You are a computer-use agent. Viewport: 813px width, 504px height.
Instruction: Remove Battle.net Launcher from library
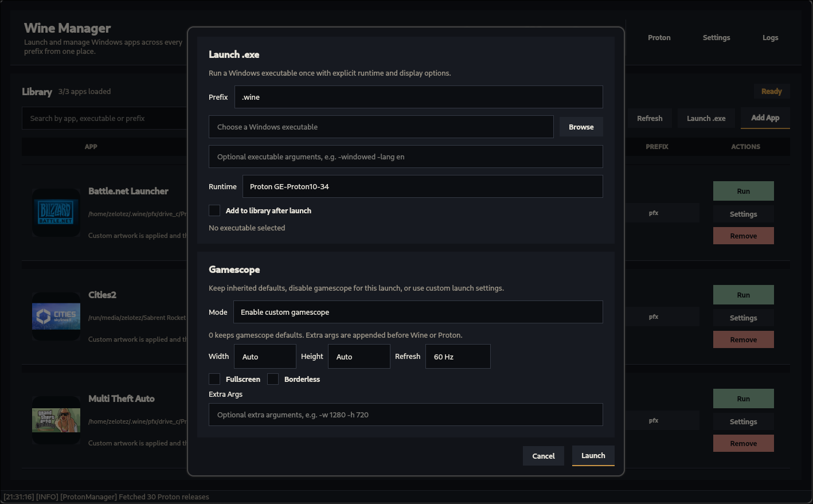click(x=744, y=236)
